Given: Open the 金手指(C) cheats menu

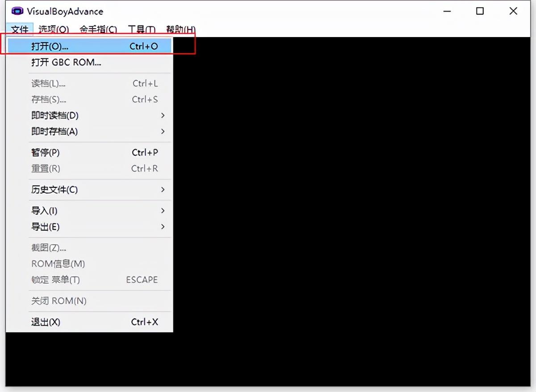Looking at the screenshot, I should (x=98, y=29).
